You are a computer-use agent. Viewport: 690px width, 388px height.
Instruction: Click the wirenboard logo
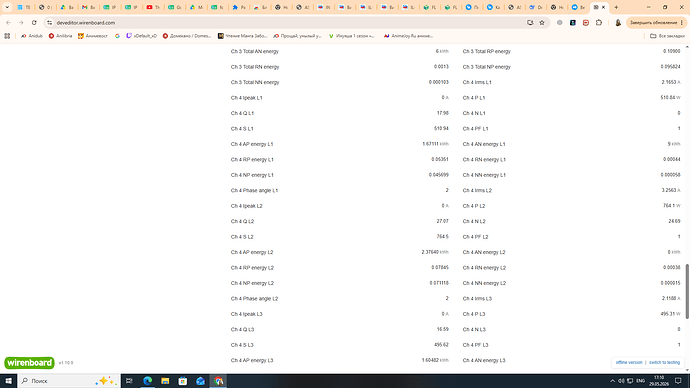29,362
